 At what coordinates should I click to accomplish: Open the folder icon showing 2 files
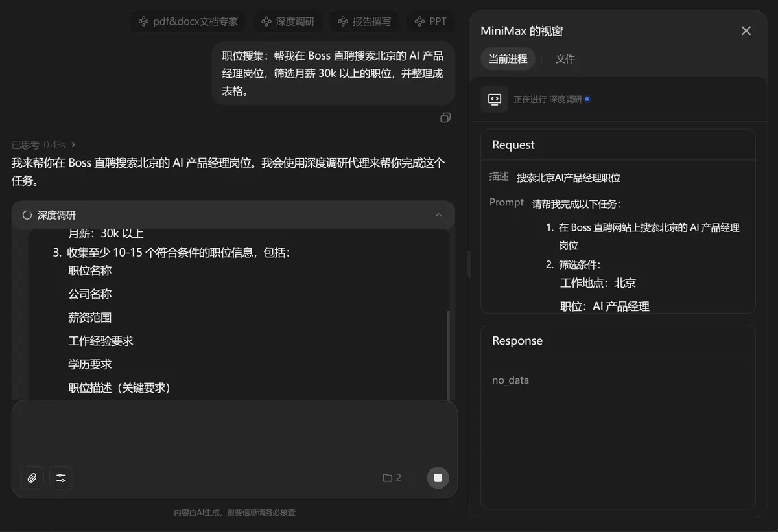[x=392, y=478]
